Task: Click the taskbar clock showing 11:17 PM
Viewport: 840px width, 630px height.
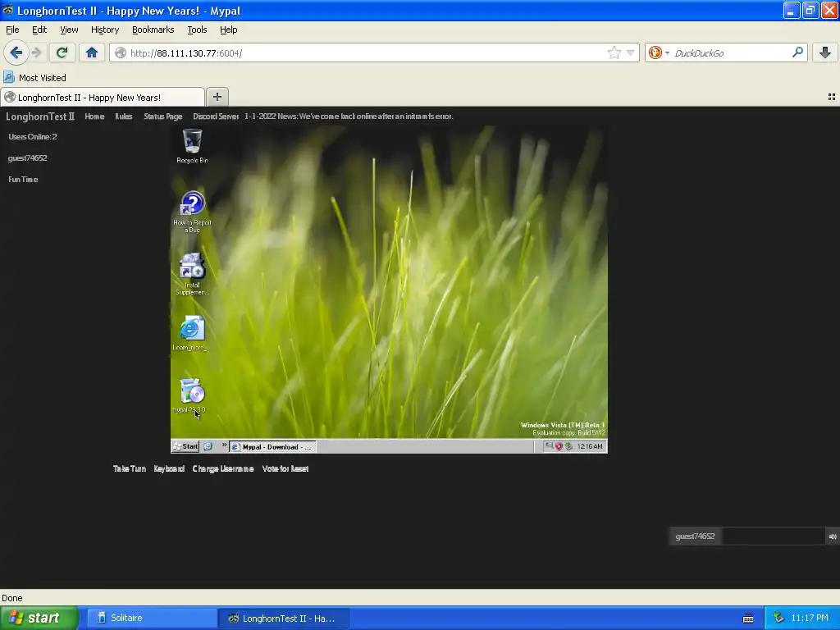Action: pos(810,619)
